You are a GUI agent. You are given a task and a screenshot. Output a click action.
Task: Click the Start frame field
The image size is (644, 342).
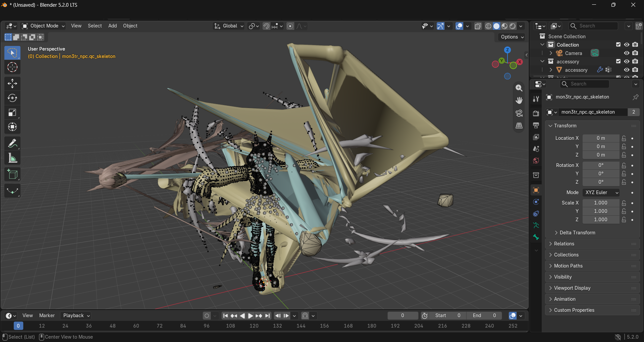click(448, 316)
